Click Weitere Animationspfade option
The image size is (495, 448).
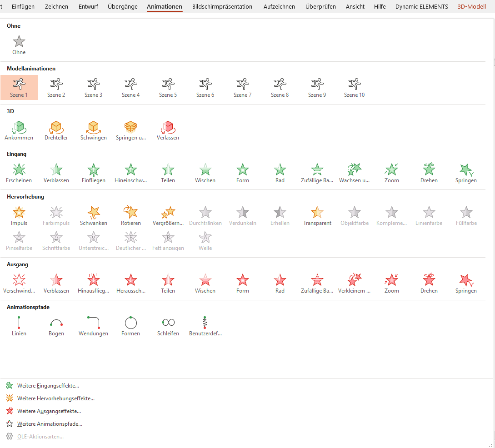pos(50,424)
